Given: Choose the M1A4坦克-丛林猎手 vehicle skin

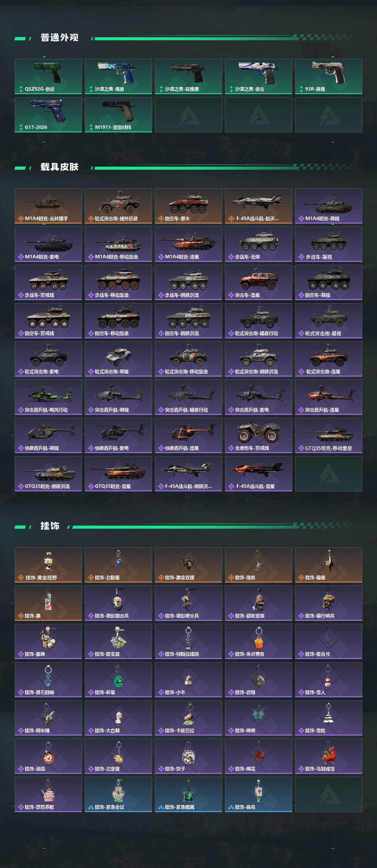Looking at the screenshot, I should coord(48,206).
